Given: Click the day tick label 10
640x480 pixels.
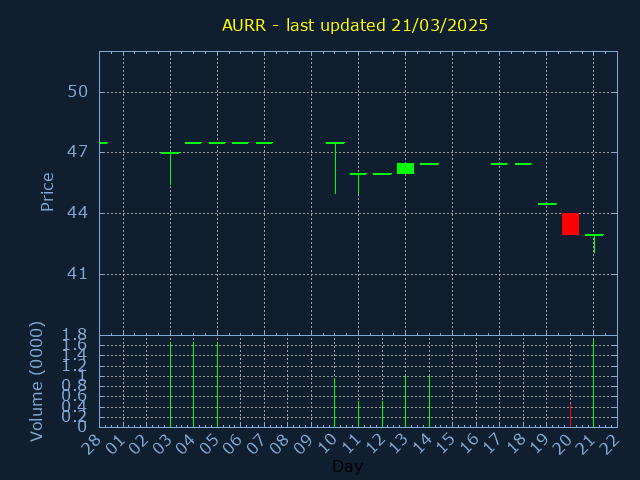Looking at the screenshot, I should 327,444.
